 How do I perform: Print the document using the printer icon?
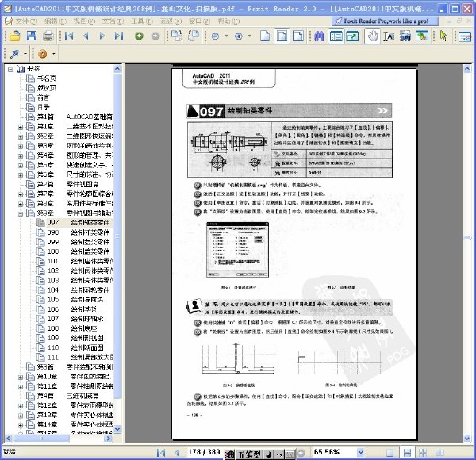click(48, 36)
